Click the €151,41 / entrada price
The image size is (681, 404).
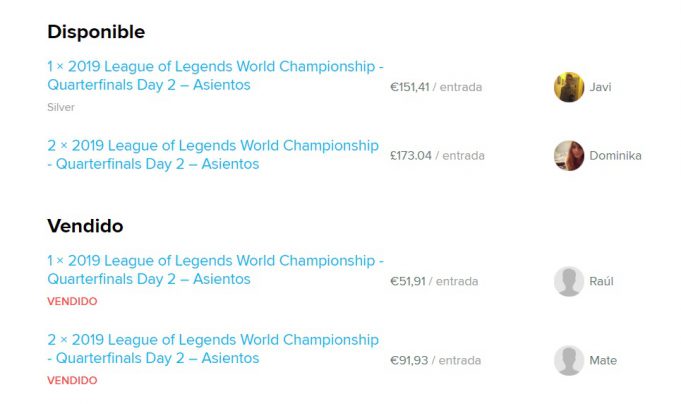pyautogui.click(x=436, y=87)
